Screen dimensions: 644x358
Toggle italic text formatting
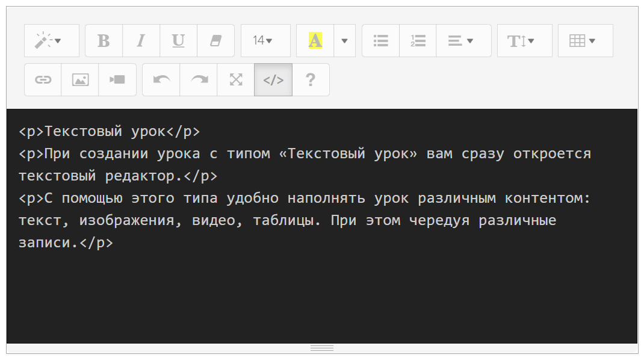coord(141,41)
